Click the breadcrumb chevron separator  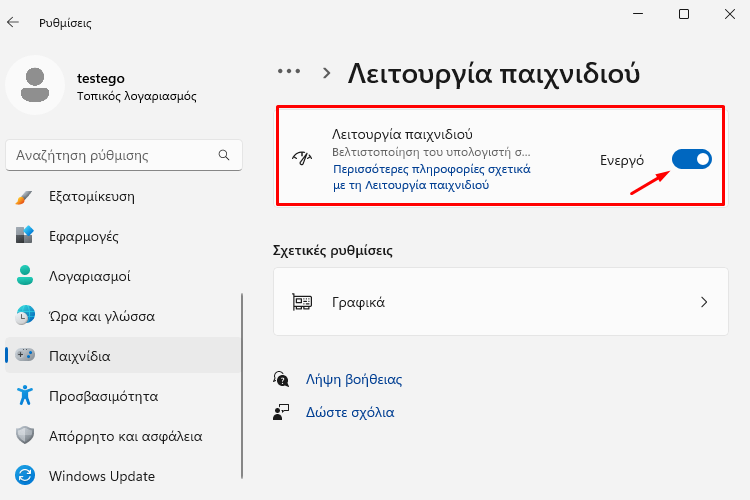pos(327,73)
